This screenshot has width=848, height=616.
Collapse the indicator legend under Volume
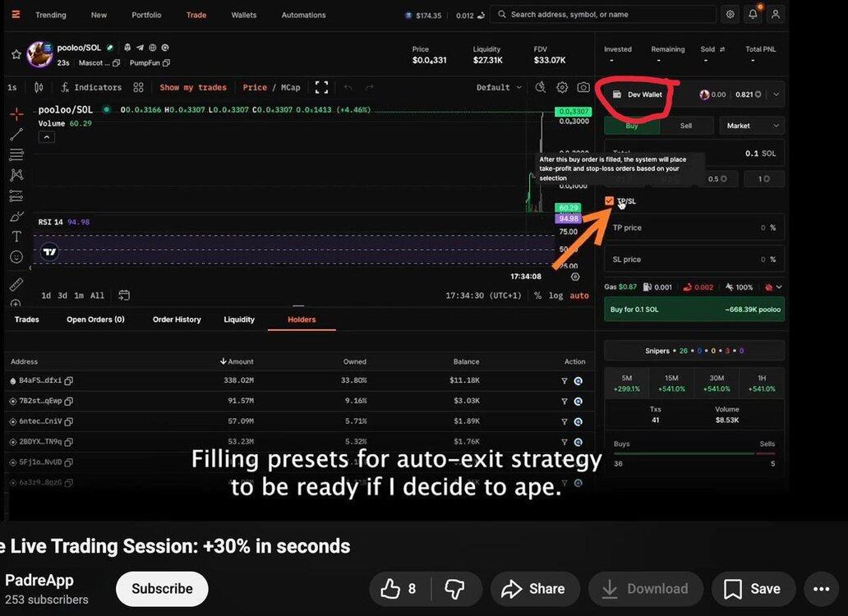pos(47,137)
